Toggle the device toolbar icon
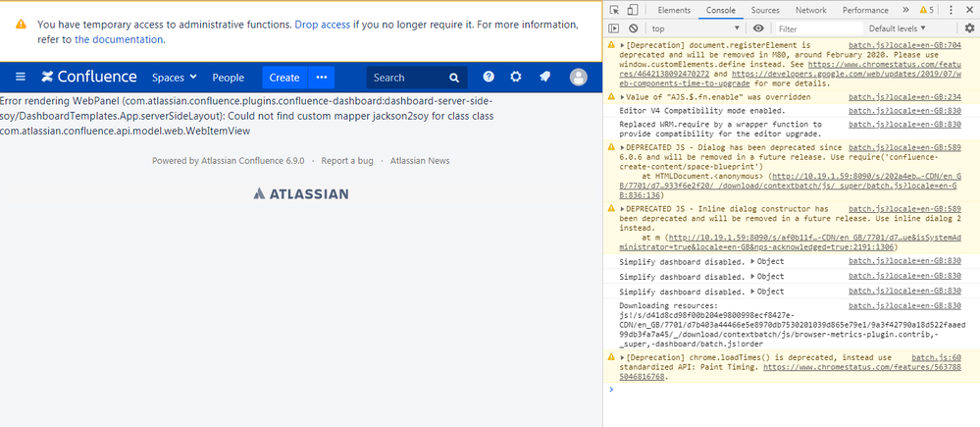The width and height of the screenshot is (980, 427). coord(633,10)
